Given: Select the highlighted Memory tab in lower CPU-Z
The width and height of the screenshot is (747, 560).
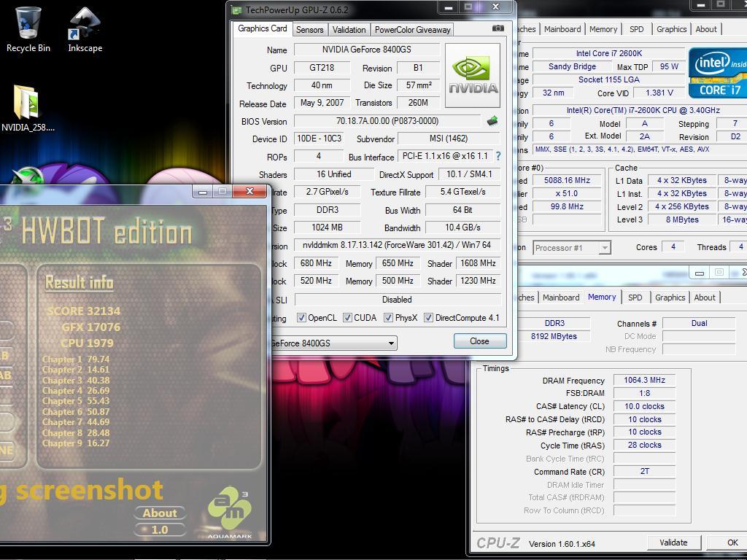Looking at the screenshot, I should [602, 297].
